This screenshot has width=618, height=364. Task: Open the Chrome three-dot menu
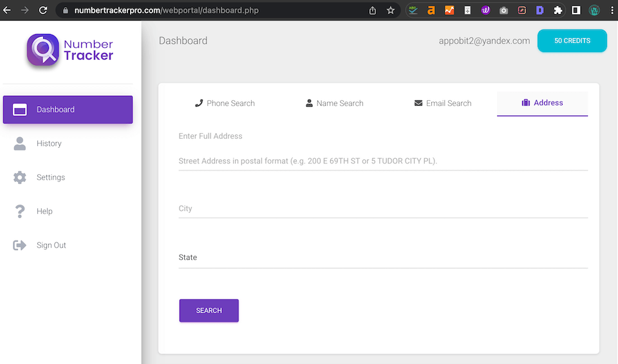(x=612, y=11)
